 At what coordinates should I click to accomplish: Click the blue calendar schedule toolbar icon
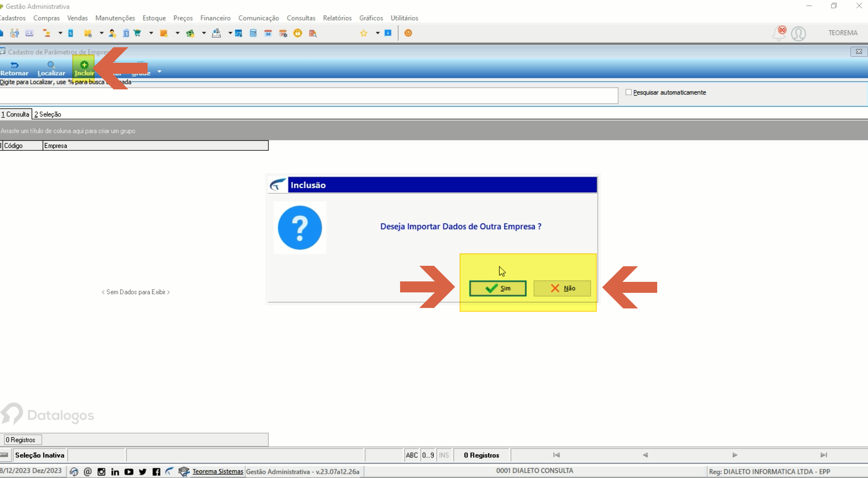click(x=238, y=33)
